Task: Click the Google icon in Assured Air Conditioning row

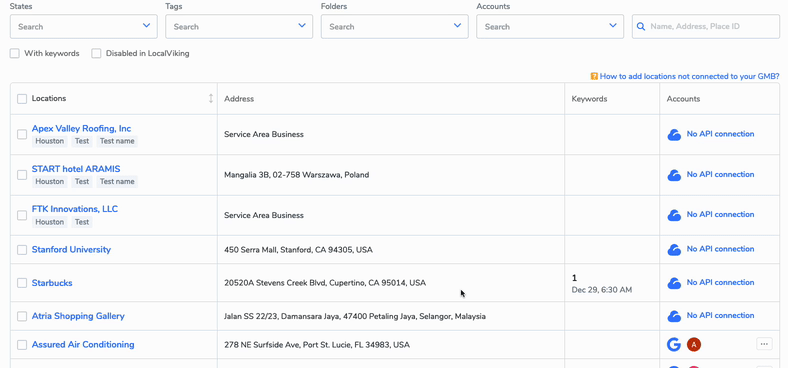Action: pyautogui.click(x=674, y=344)
